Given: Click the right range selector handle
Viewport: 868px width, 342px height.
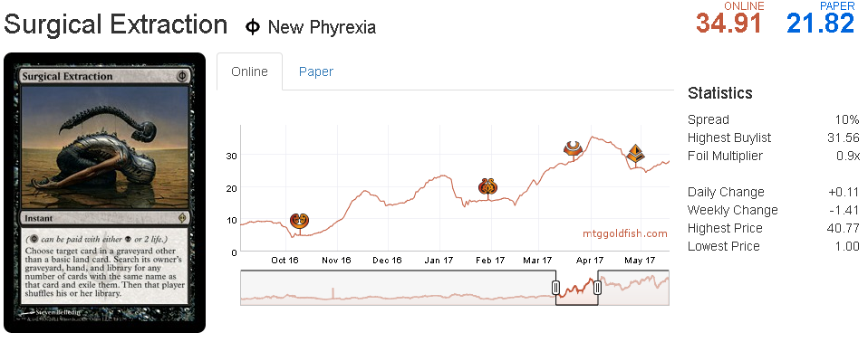Looking at the screenshot, I should click(x=598, y=288).
